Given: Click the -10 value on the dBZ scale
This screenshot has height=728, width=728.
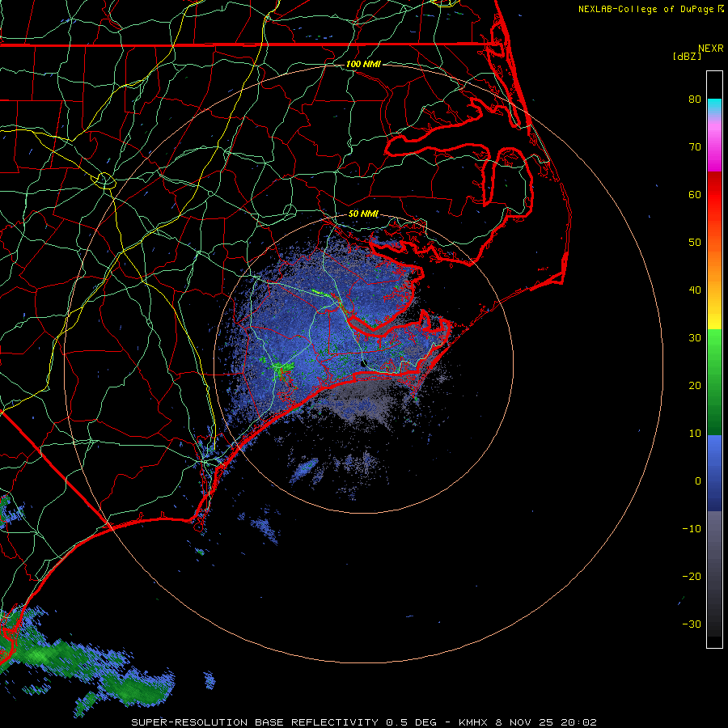Looking at the screenshot, I should (x=692, y=528).
